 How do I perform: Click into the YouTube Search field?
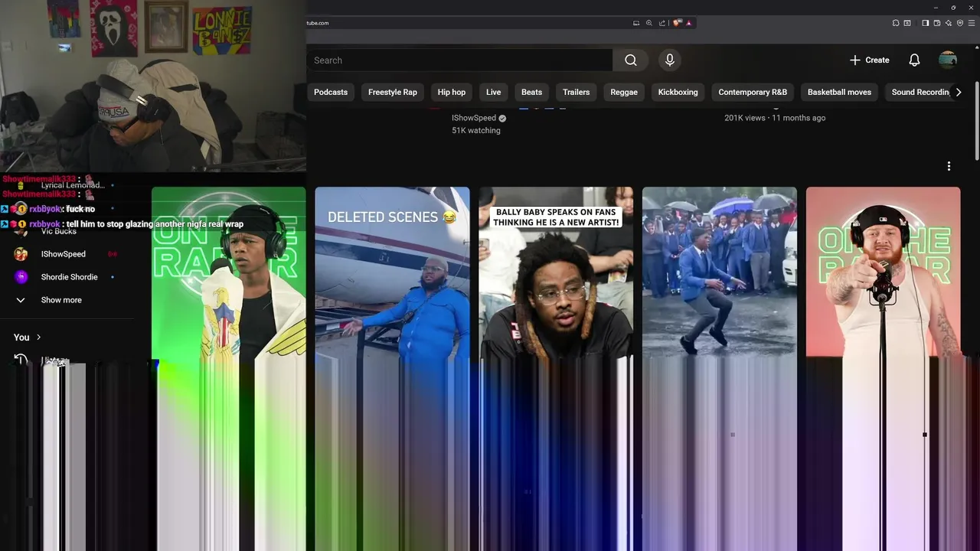point(459,60)
